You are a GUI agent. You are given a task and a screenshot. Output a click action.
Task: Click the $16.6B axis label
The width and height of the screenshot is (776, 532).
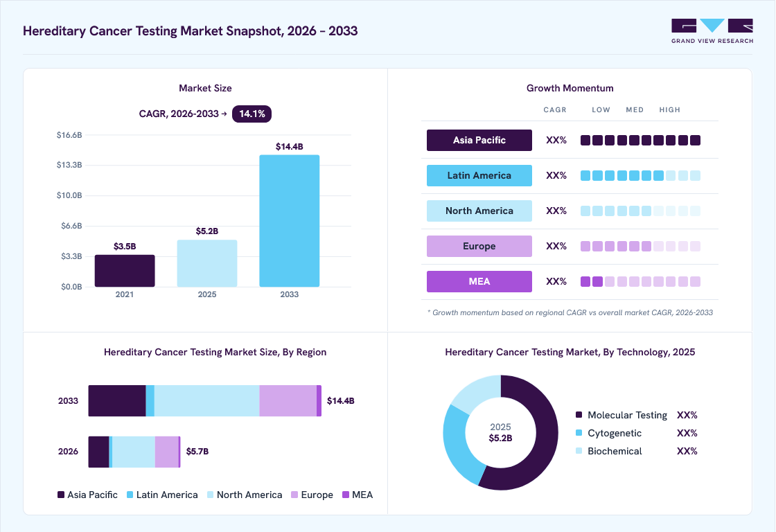(x=69, y=134)
